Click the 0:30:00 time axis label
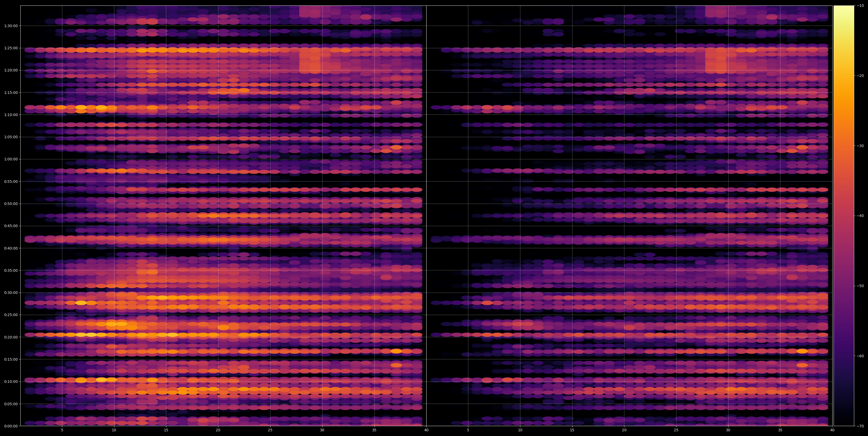The width and height of the screenshot is (868, 436). (11, 292)
